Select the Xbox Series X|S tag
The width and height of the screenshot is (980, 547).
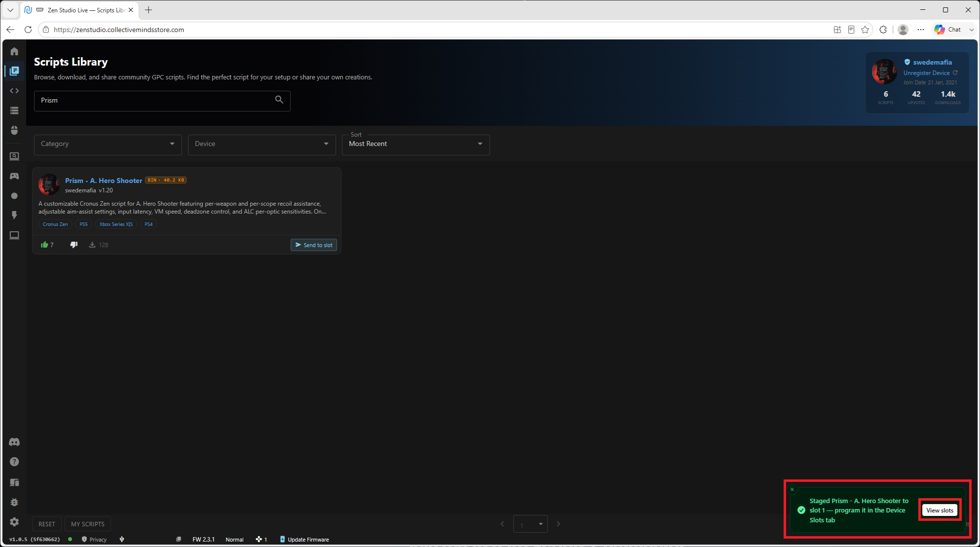pyautogui.click(x=116, y=224)
